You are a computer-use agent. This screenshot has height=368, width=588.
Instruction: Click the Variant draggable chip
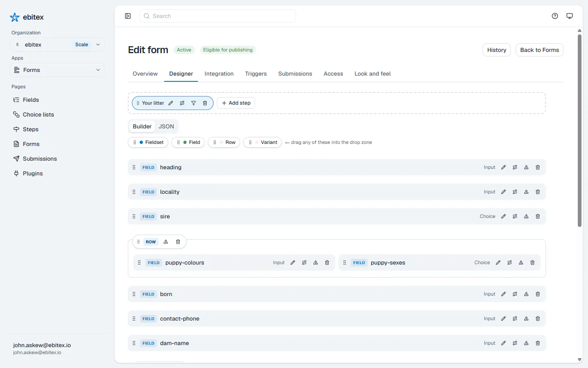pyautogui.click(x=263, y=142)
